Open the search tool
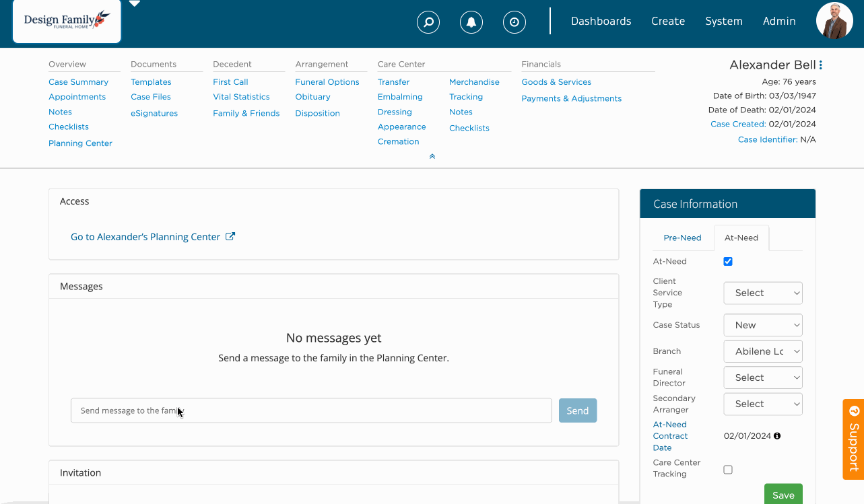Viewport: 864px width, 504px height. click(428, 22)
